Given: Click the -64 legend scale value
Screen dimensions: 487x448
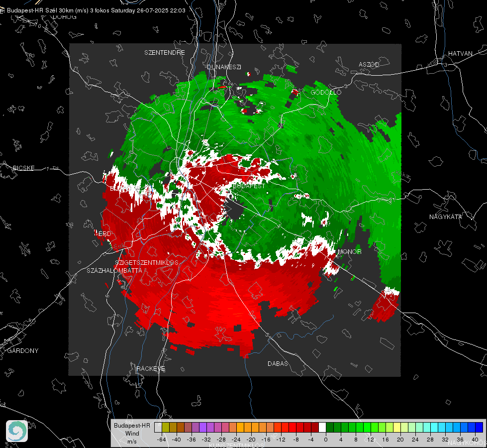Looking at the screenshot, I should pos(162,440).
